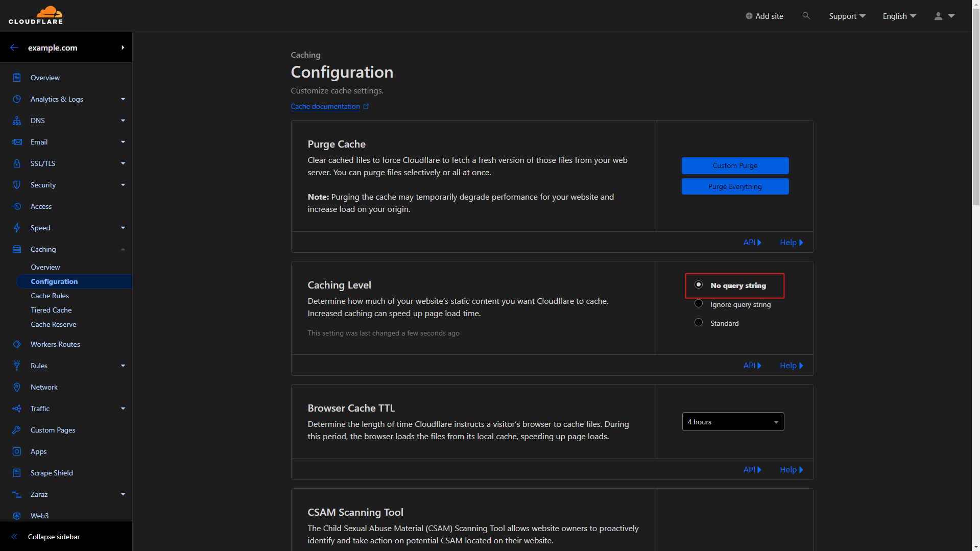Click the SSL/TLS lock icon
The width and height of the screenshot is (980, 551).
pos(17,163)
